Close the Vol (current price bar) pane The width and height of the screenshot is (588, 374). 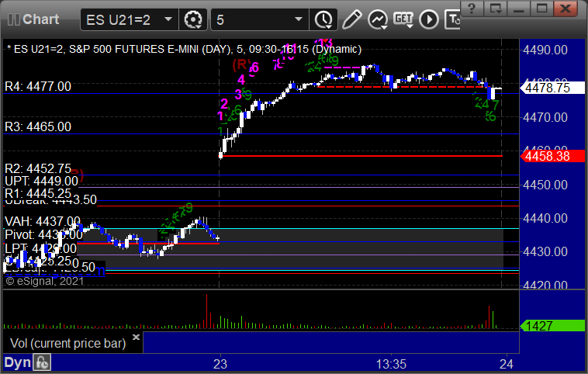[x=136, y=337]
